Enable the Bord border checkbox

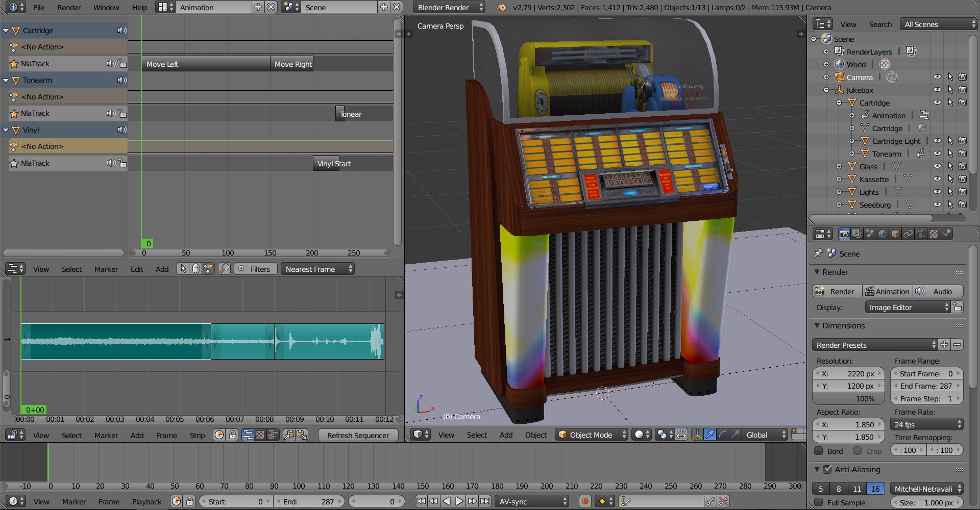(819, 451)
